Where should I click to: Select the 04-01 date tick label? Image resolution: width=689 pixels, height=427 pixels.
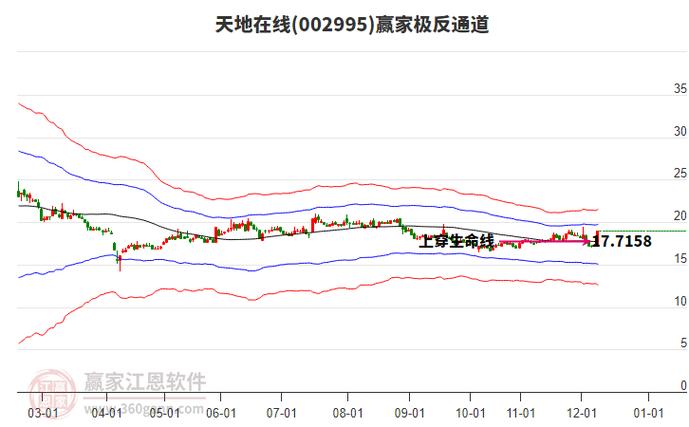[108, 411]
